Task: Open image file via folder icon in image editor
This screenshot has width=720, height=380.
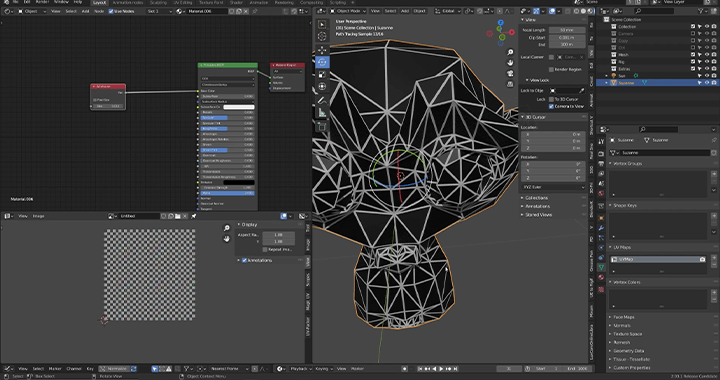Action: click(x=177, y=216)
